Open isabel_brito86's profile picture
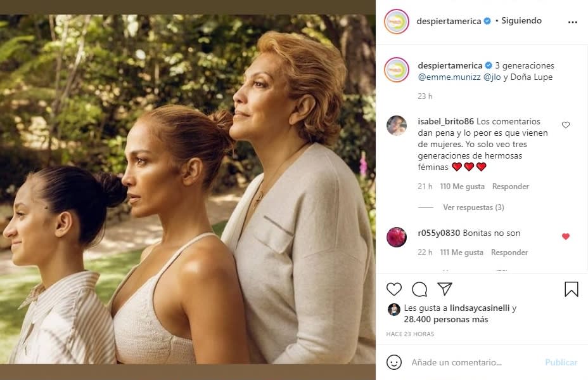Viewport: 588px width, 380px height. point(397,126)
